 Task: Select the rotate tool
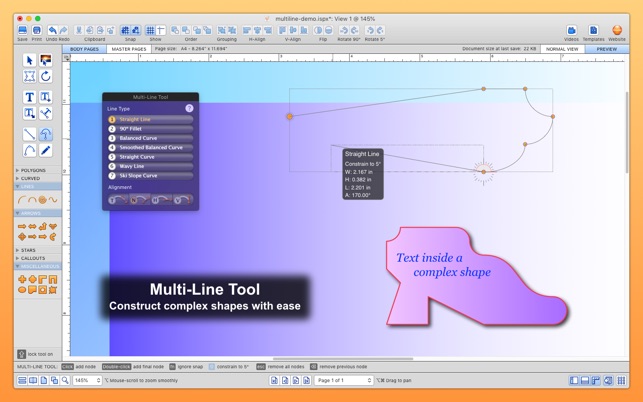tap(46, 76)
